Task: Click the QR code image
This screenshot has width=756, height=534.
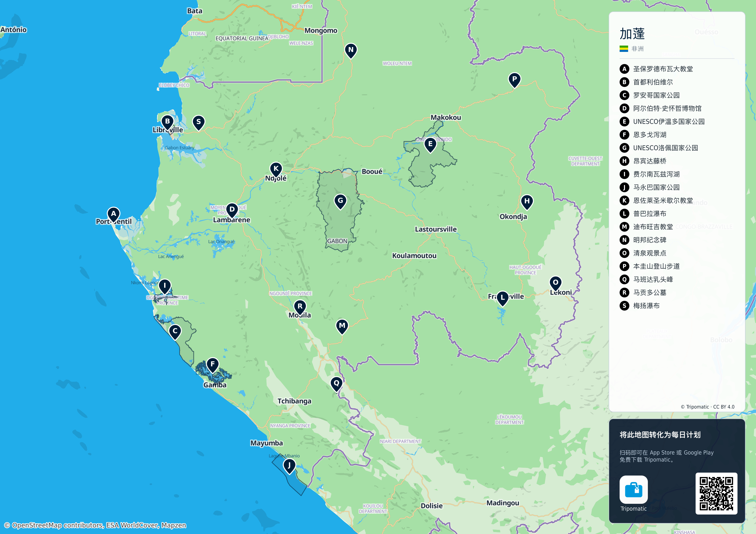Action: tap(716, 493)
